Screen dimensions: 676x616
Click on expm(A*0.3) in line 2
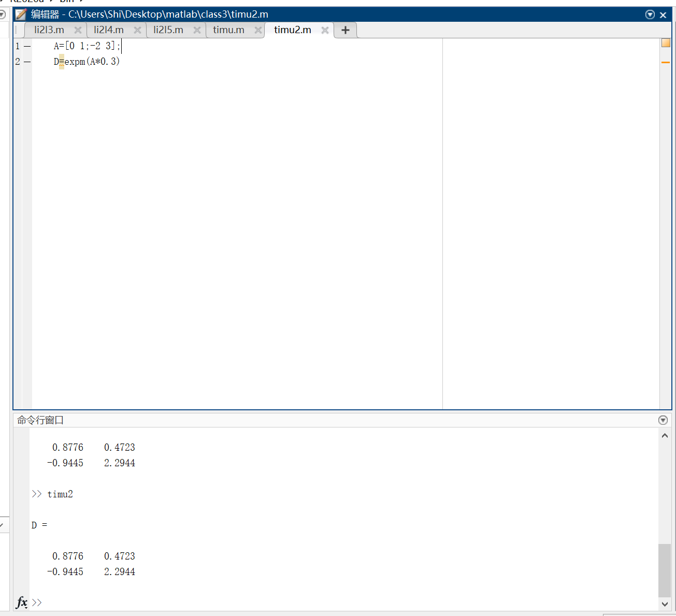[92, 62]
